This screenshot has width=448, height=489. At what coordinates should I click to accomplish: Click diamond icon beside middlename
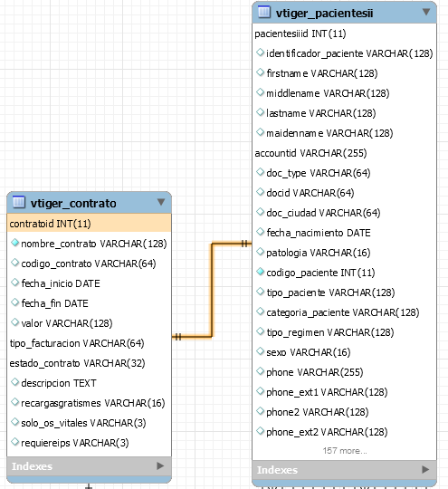tap(260, 92)
